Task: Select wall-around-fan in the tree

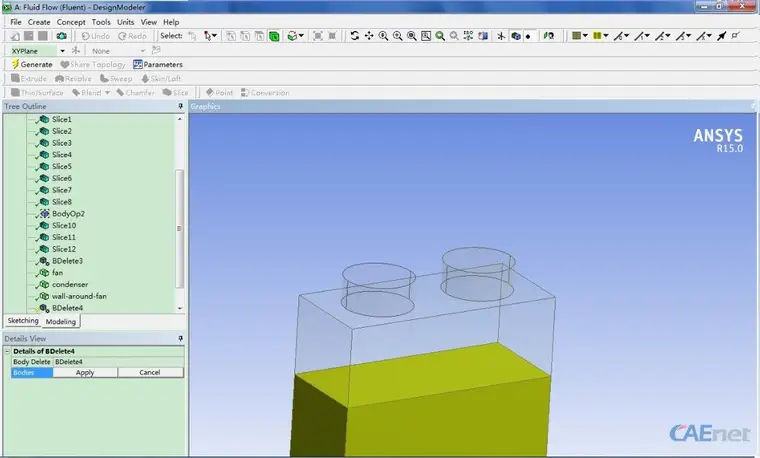Action: point(79,296)
